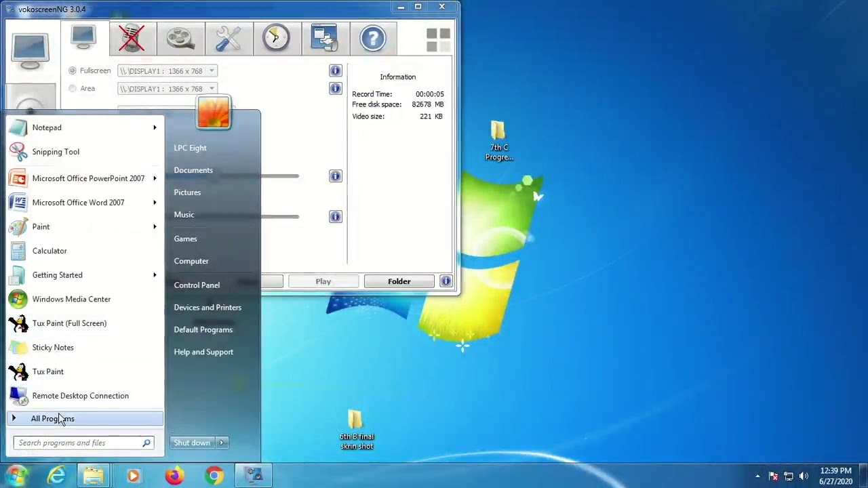This screenshot has height=488, width=868.
Task: Expand the Getting Started jump list arrow
Action: [155, 275]
